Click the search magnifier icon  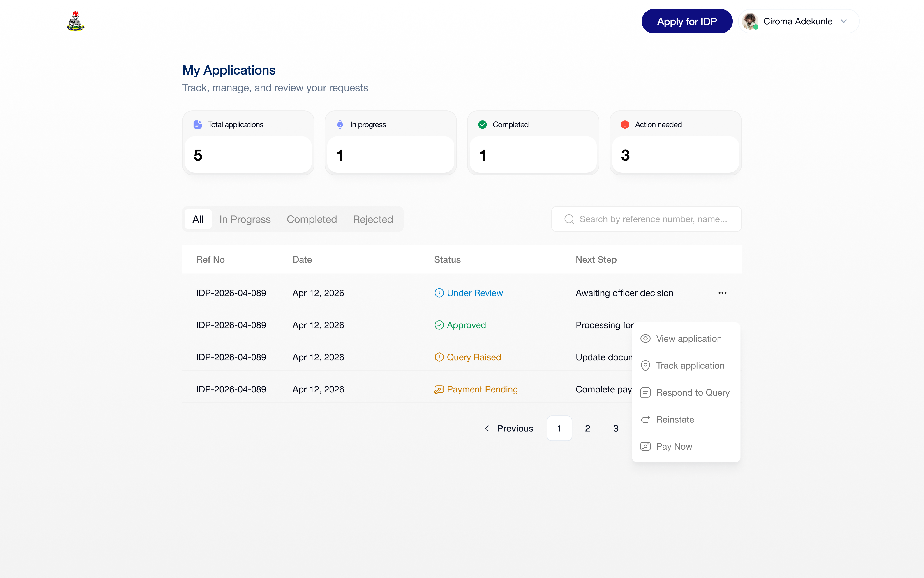point(569,219)
